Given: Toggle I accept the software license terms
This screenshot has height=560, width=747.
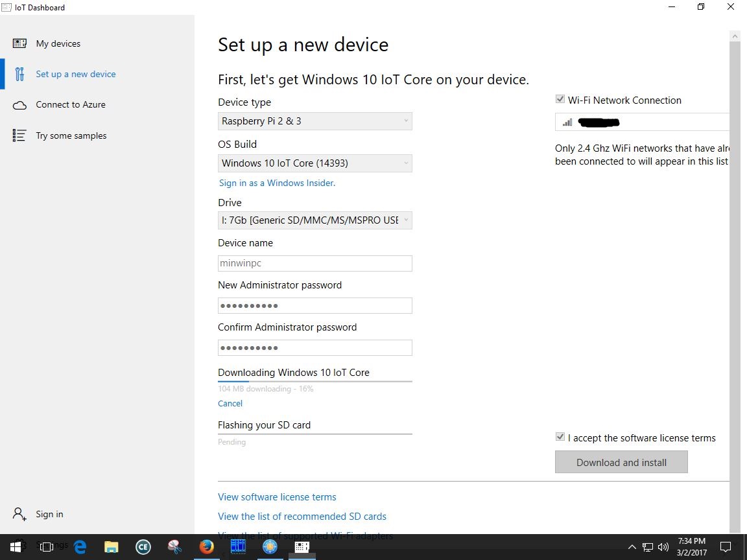Looking at the screenshot, I should coord(560,437).
